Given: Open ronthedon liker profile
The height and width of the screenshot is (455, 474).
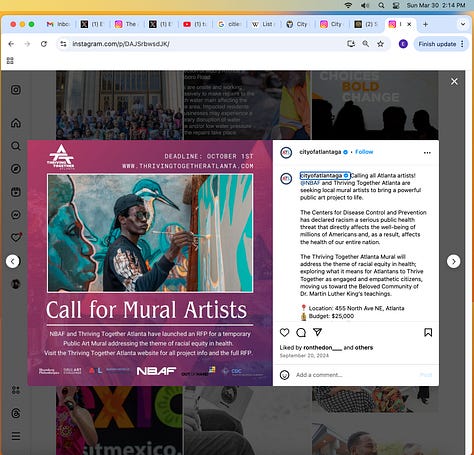Looking at the screenshot, I should coord(322,348).
